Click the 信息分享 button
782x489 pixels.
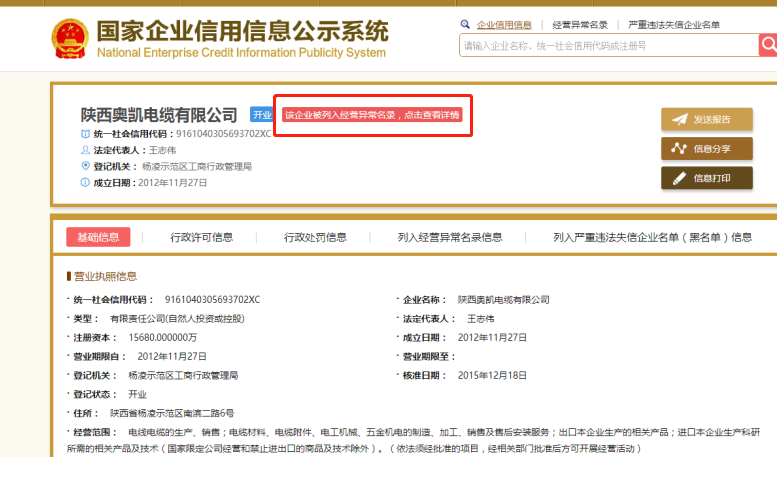coord(707,149)
